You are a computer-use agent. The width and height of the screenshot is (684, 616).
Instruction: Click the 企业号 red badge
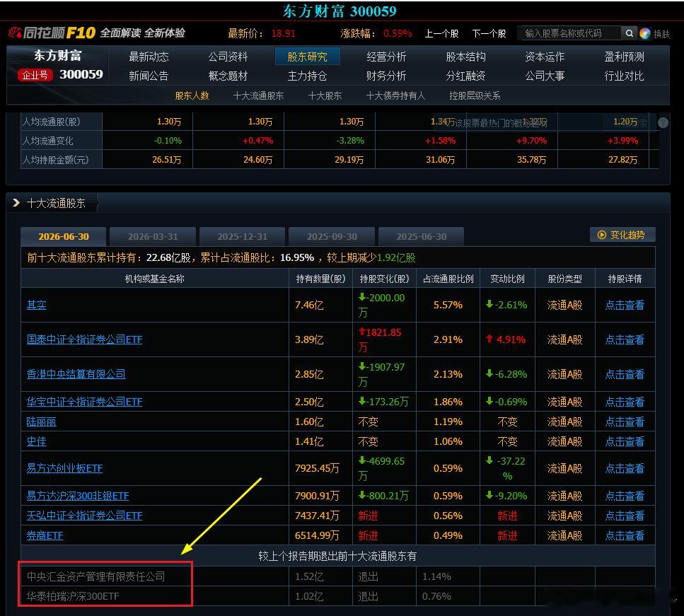click(35, 75)
